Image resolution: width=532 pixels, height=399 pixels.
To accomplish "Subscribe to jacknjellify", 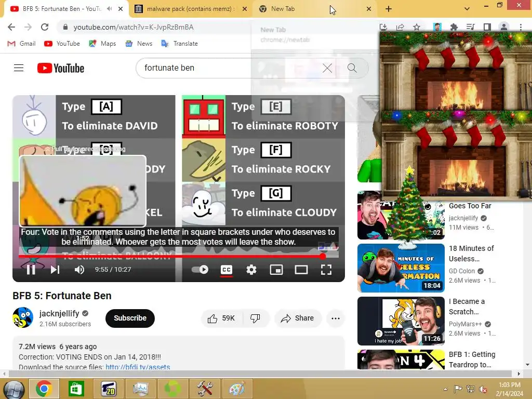I will (130, 318).
